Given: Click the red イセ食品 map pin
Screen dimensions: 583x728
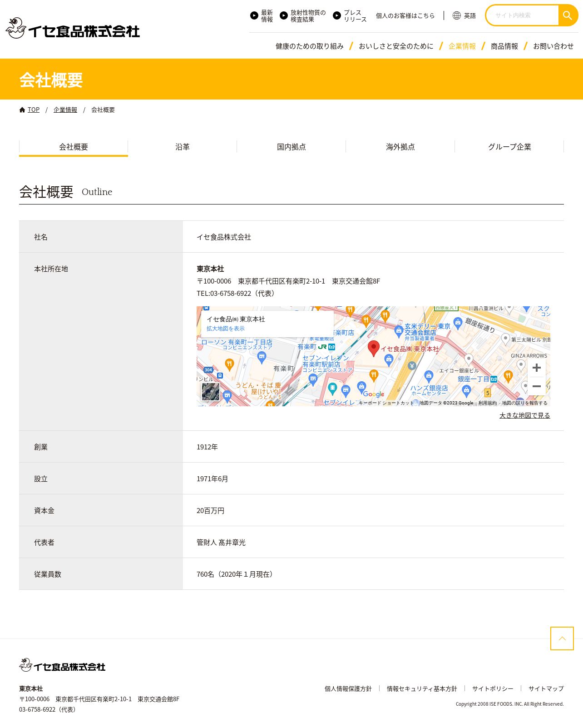Looking at the screenshot, I should (373, 349).
